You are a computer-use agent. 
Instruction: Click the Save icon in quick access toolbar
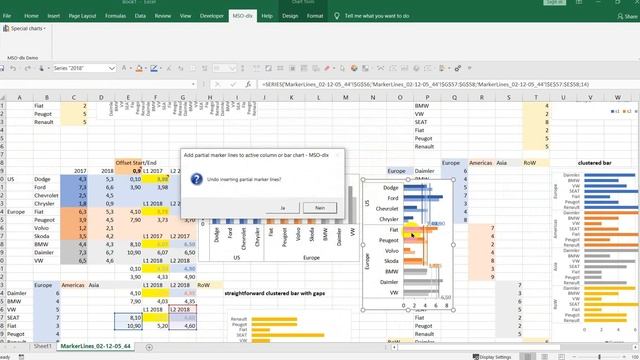2,68
